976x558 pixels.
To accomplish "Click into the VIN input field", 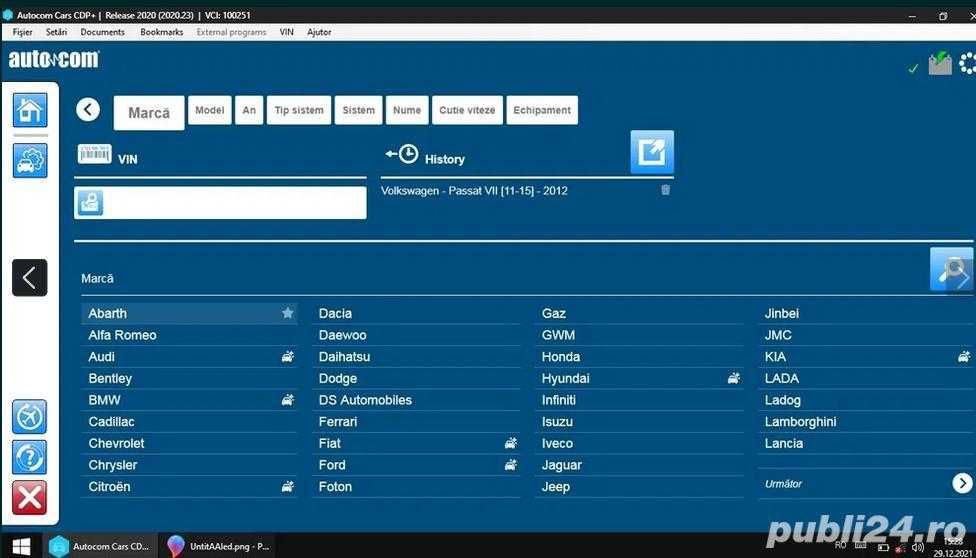I will [220, 203].
